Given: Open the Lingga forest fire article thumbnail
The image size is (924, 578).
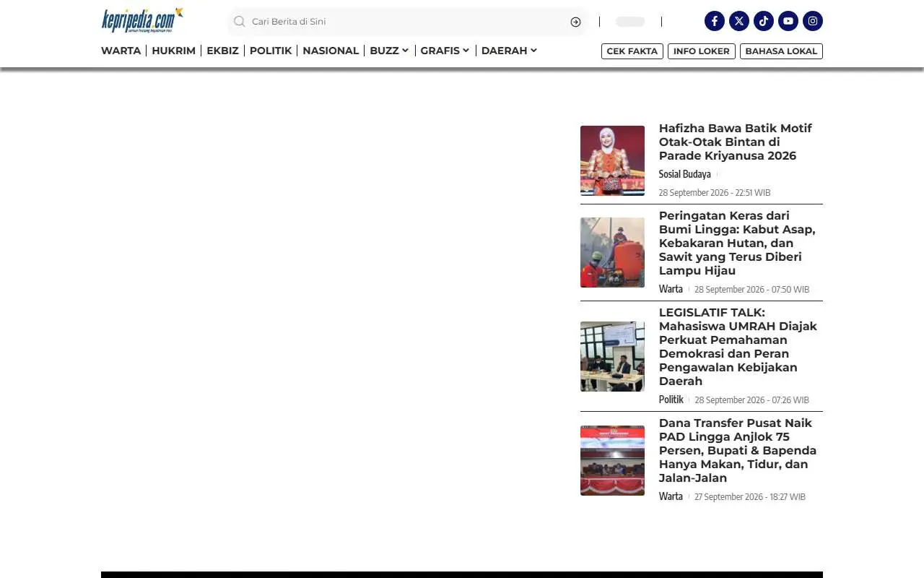Looking at the screenshot, I should point(612,252).
